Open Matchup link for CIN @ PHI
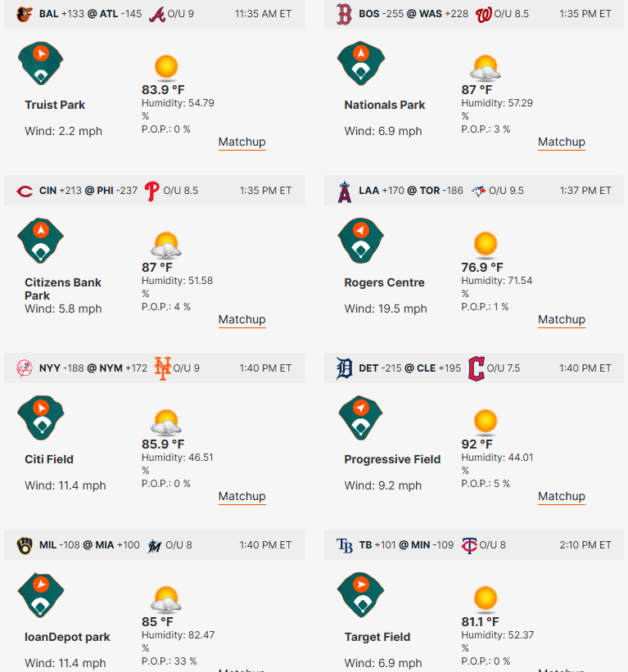 (242, 320)
